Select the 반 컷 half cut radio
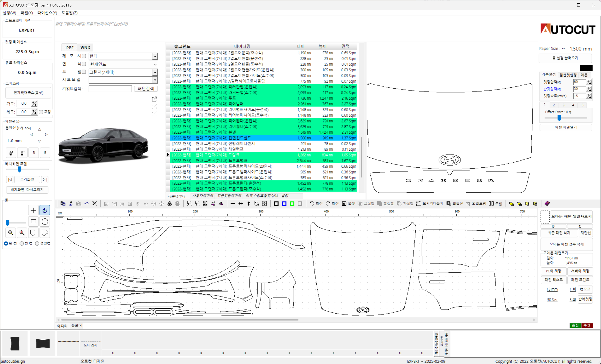601x364 pixels. [x=22, y=243]
